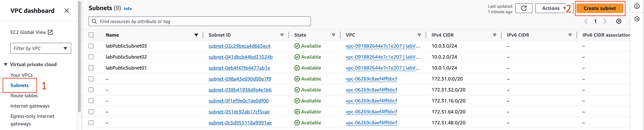Click the Info link beside Subnets
The height and width of the screenshot is (130, 644).
click(128, 9)
